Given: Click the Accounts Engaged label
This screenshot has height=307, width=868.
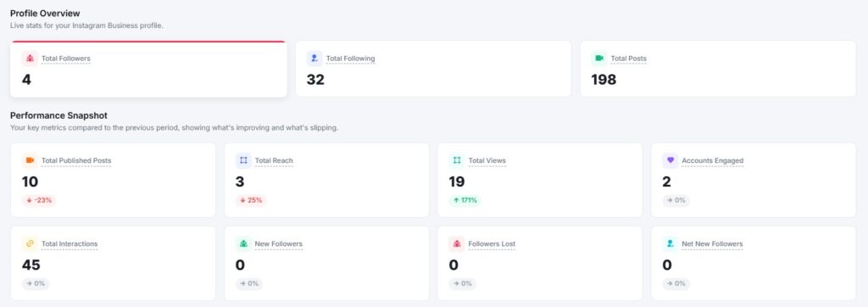Looking at the screenshot, I should tap(713, 160).
